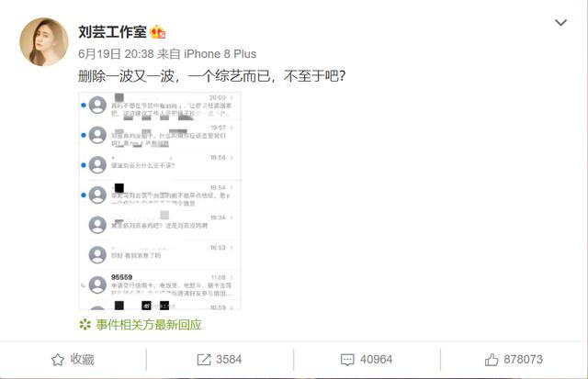This screenshot has height=379, width=588.
Task: Click the iPhone 8 Plus source link
Action: 220,54
